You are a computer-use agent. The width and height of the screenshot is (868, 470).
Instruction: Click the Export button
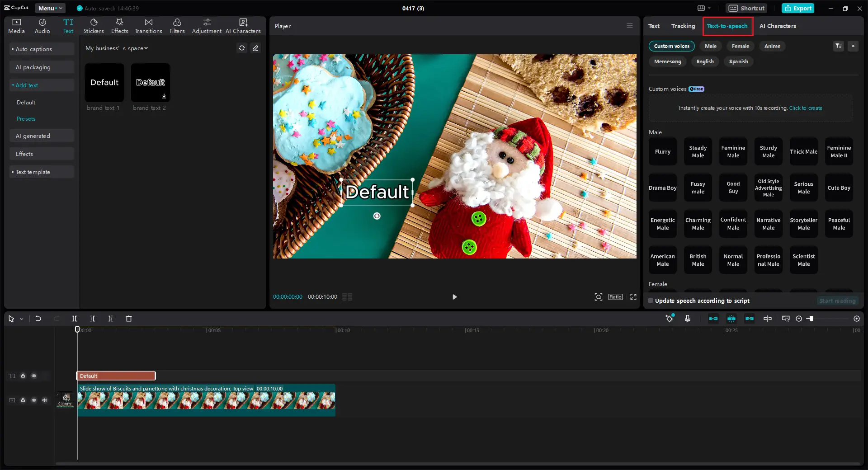pyautogui.click(x=797, y=8)
